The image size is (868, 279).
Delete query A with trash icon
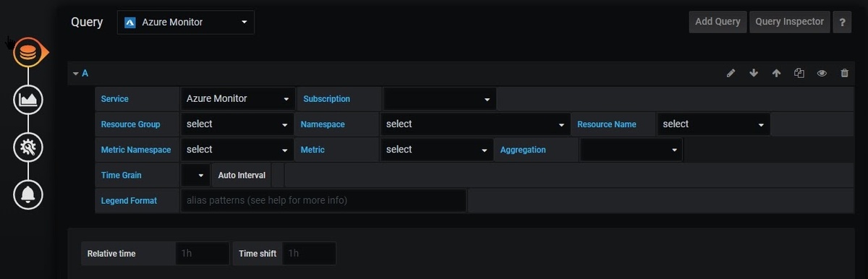844,73
